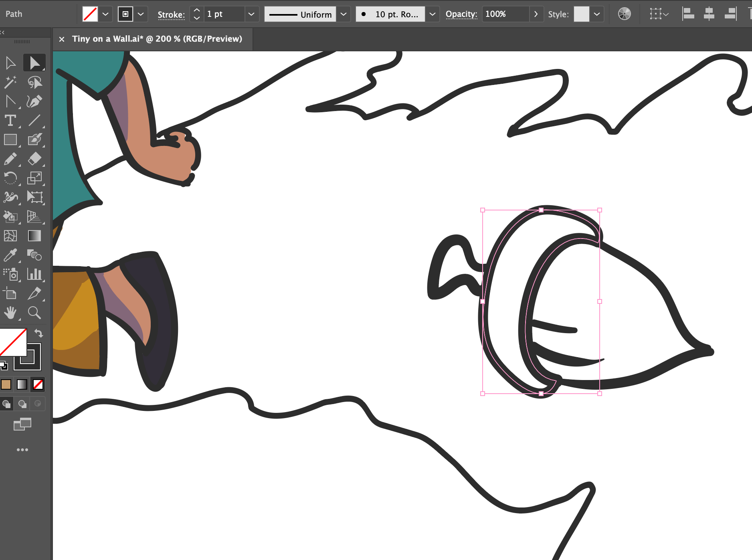Swap the fill and stroke colors
This screenshot has width=752, height=560.
pos(38,333)
